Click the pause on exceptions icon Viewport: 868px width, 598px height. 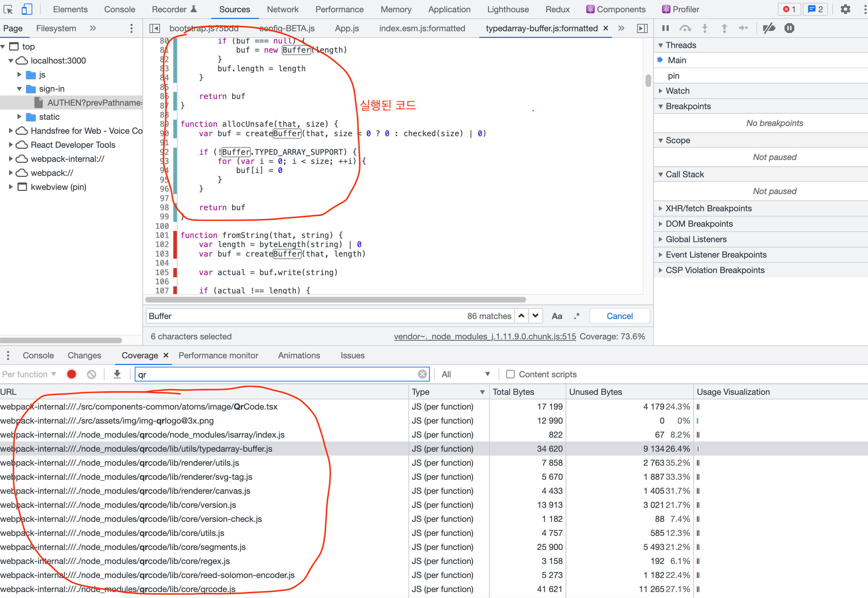(x=789, y=28)
